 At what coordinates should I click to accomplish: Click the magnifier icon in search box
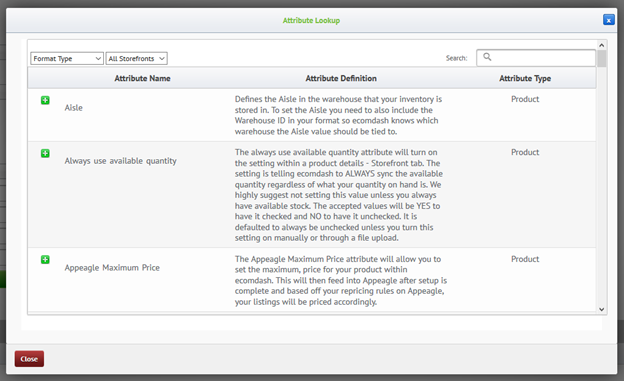click(487, 57)
